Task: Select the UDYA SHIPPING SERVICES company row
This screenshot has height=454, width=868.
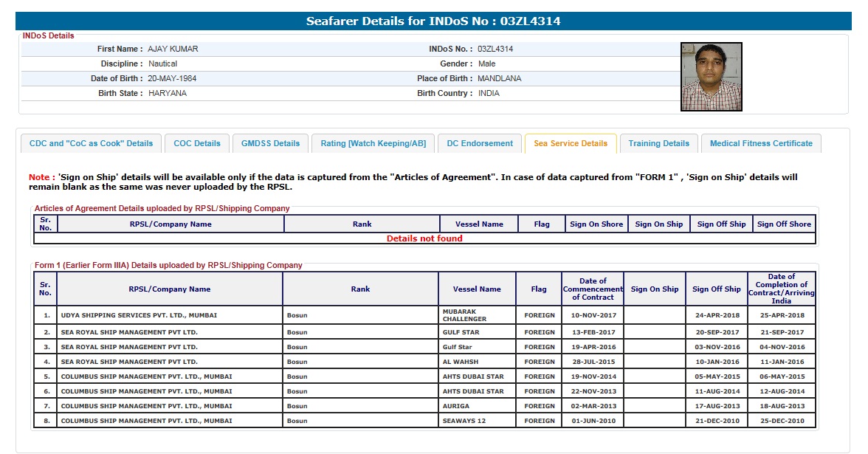Action: [x=139, y=315]
